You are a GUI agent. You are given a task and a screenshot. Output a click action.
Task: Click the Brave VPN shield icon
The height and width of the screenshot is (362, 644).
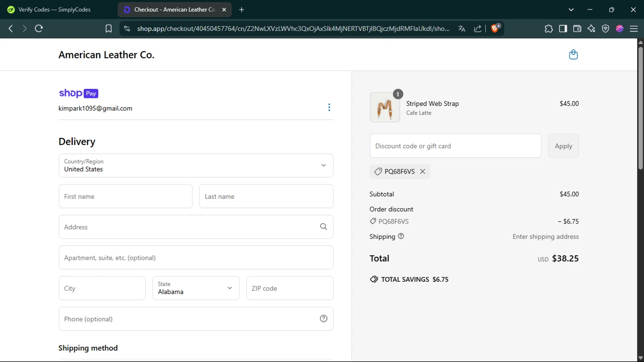tap(605, 28)
